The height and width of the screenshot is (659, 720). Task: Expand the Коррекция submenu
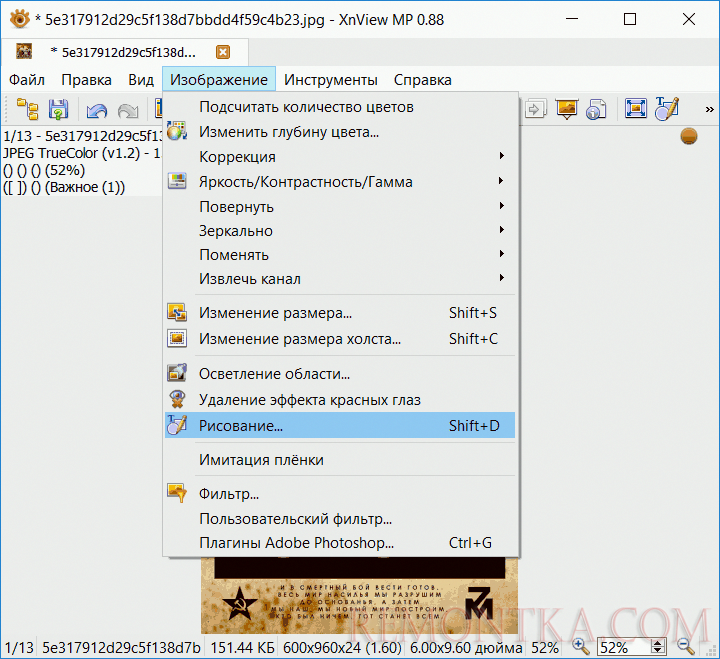pos(340,157)
